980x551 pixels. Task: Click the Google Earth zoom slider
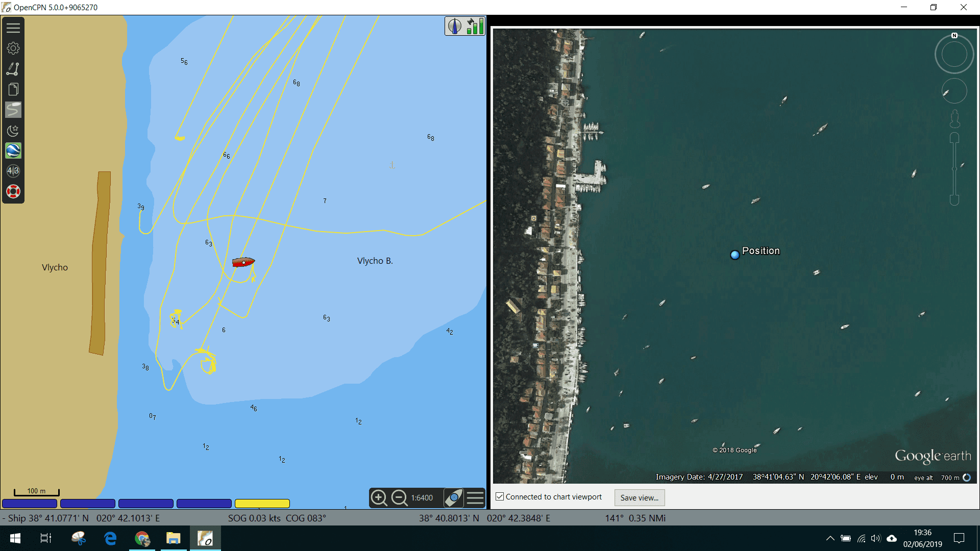(953, 168)
